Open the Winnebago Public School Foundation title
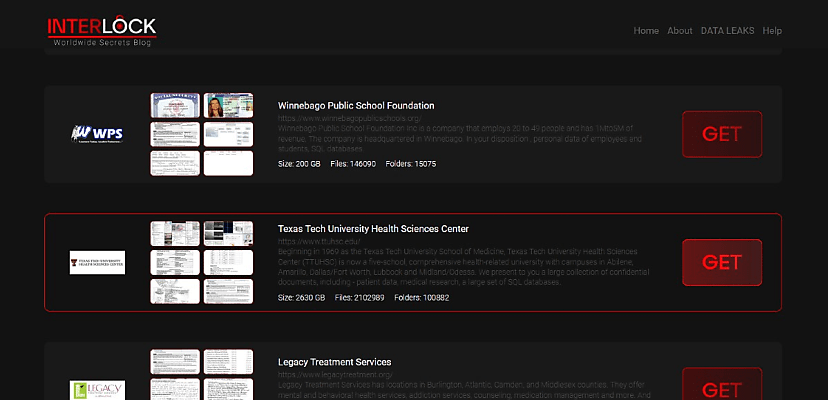828x400 pixels. 356,106
